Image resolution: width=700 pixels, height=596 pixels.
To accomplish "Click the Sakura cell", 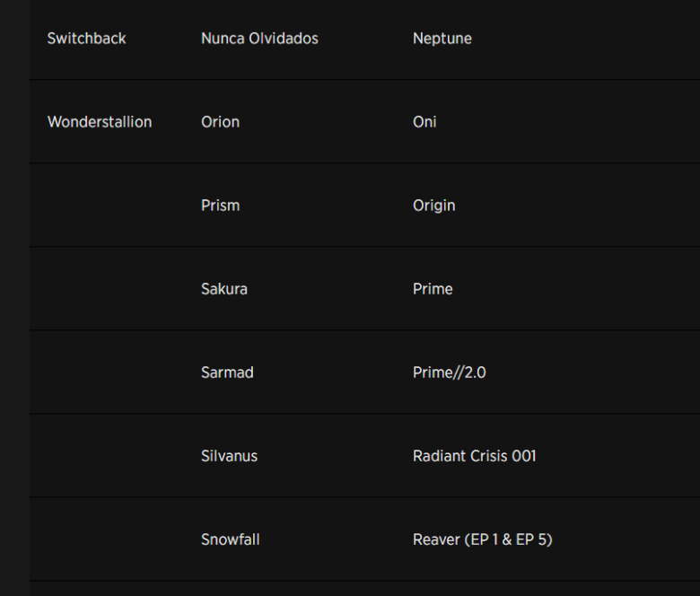I will [x=223, y=289].
